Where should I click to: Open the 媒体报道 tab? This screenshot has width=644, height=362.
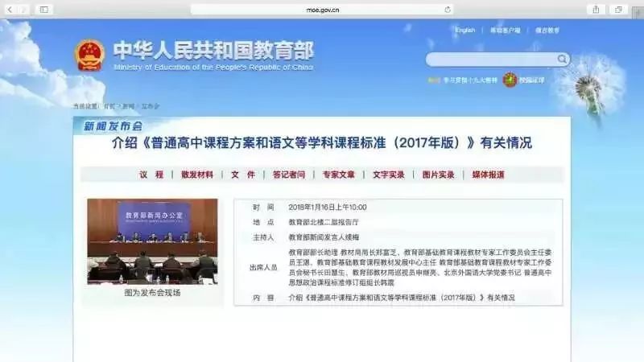488,175
